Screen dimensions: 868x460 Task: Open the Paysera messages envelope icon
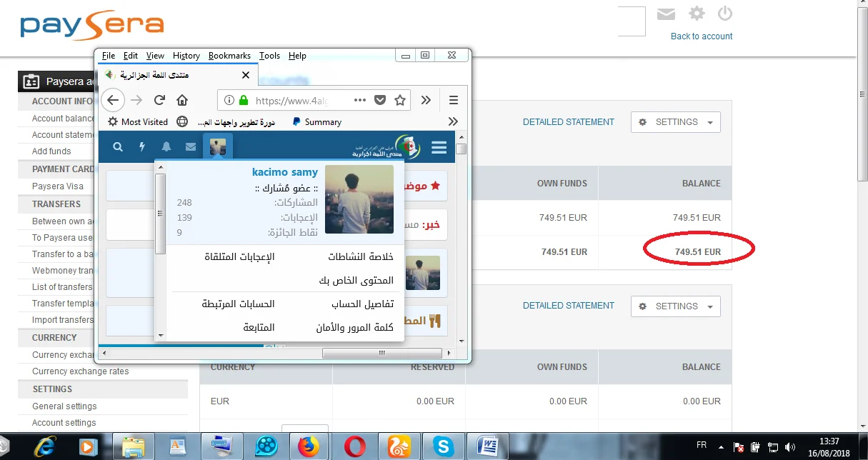click(x=666, y=14)
